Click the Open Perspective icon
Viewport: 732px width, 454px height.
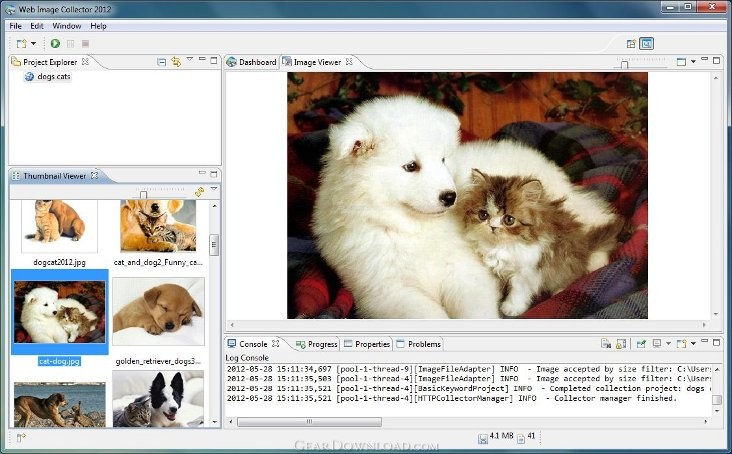(x=631, y=44)
